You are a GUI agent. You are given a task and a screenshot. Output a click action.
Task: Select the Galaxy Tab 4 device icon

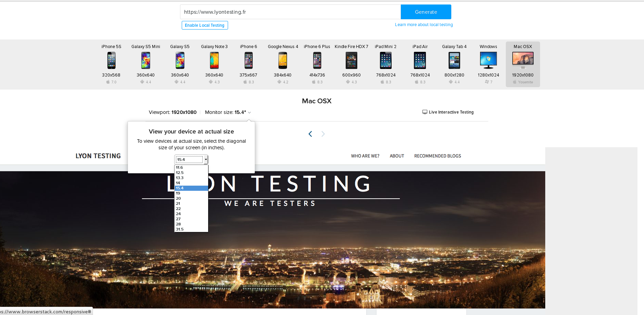pos(454,60)
